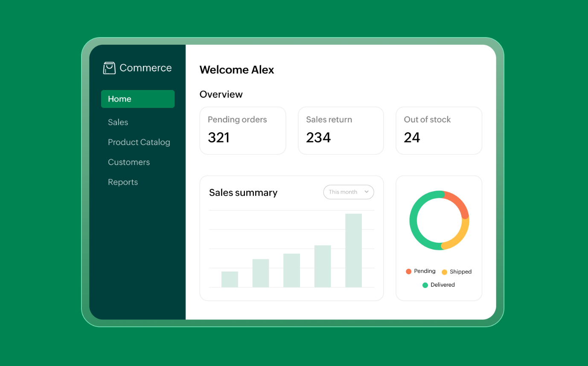Click the orange segment of the donut chart

point(459,203)
